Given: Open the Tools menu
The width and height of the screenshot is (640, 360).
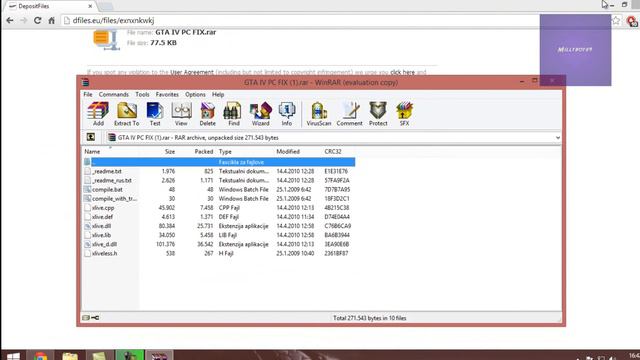Looking at the screenshot, I should [142, 94].
